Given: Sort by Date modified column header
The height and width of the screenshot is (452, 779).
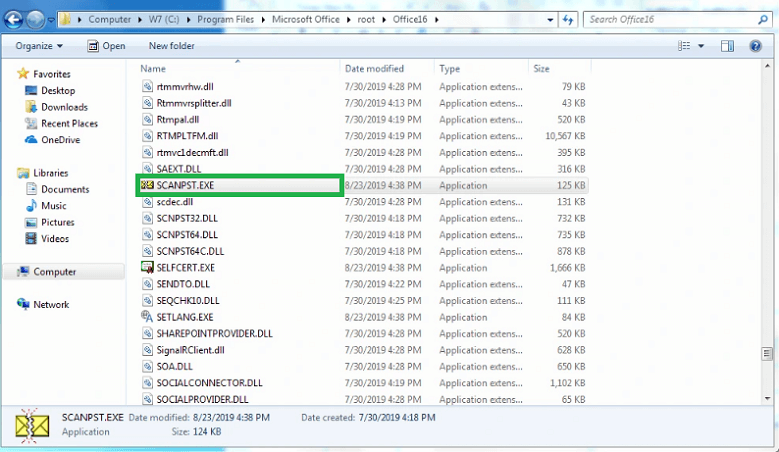Looking at the screenshot, I should coord(375,69).
